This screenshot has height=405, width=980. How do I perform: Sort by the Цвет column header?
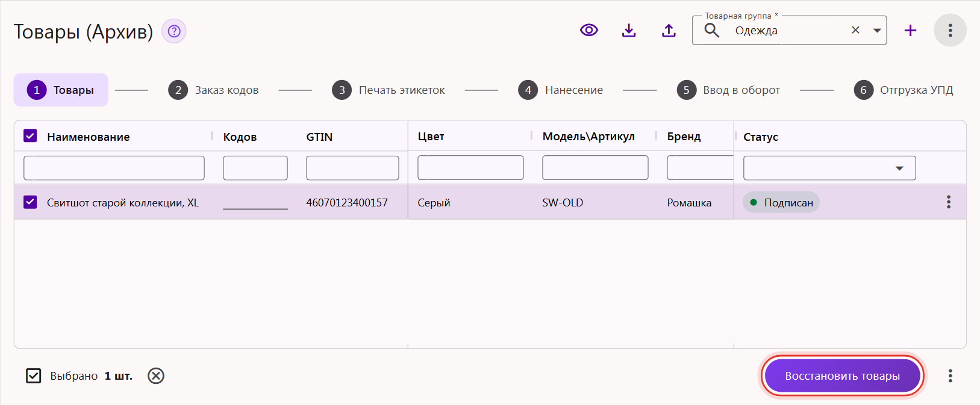pos(431,137)
